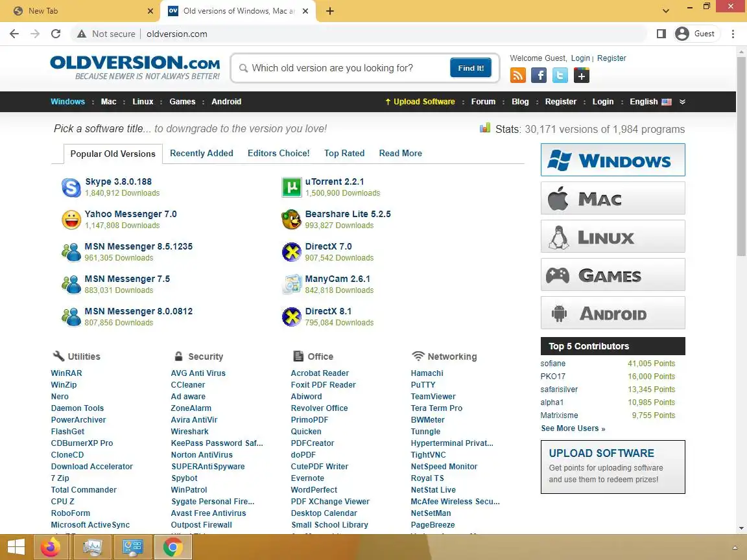
Task: Click the MSN Messenger 7.5 icon
Action: (x=71, y=285)
